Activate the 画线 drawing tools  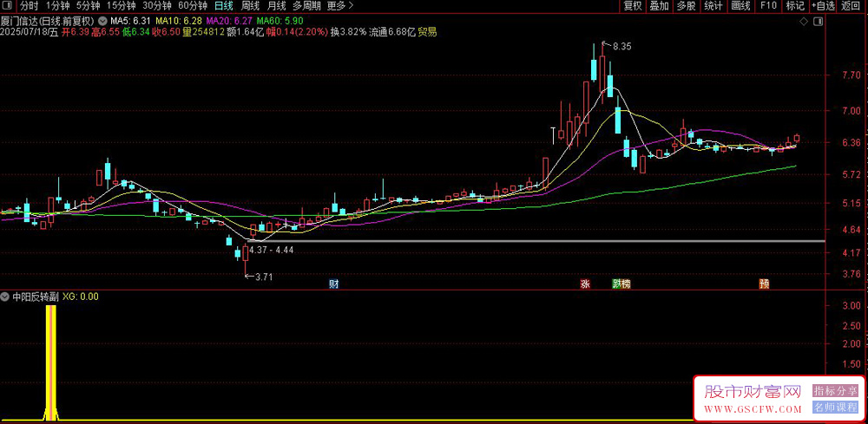click(740, 6)
